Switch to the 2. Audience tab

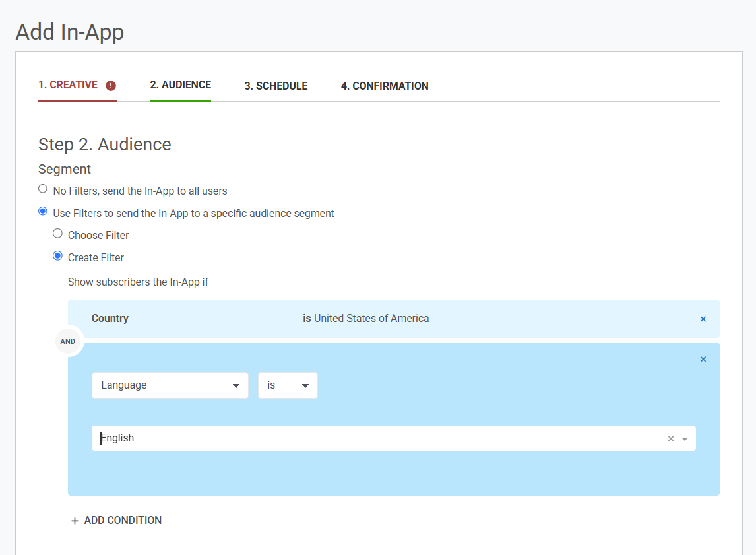(180, 85)
